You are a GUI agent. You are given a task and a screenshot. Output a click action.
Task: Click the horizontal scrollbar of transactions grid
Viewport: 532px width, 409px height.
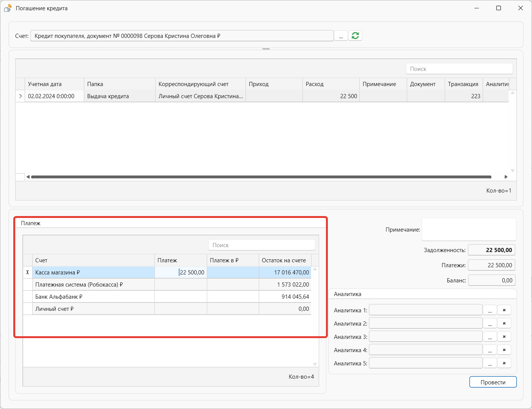click(261, 177)
